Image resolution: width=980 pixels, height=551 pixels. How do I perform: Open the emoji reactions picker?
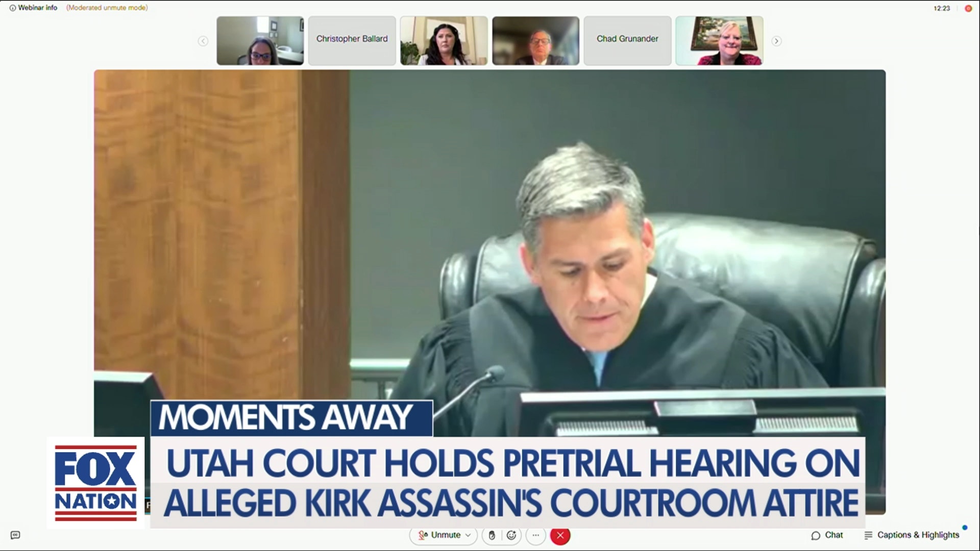tap(511, 535)
